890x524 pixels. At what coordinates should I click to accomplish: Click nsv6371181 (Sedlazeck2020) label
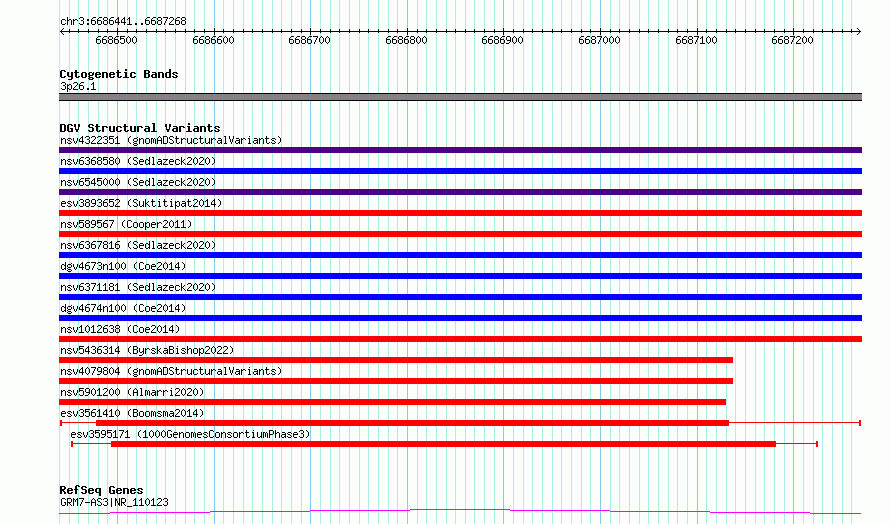[138, 287]
